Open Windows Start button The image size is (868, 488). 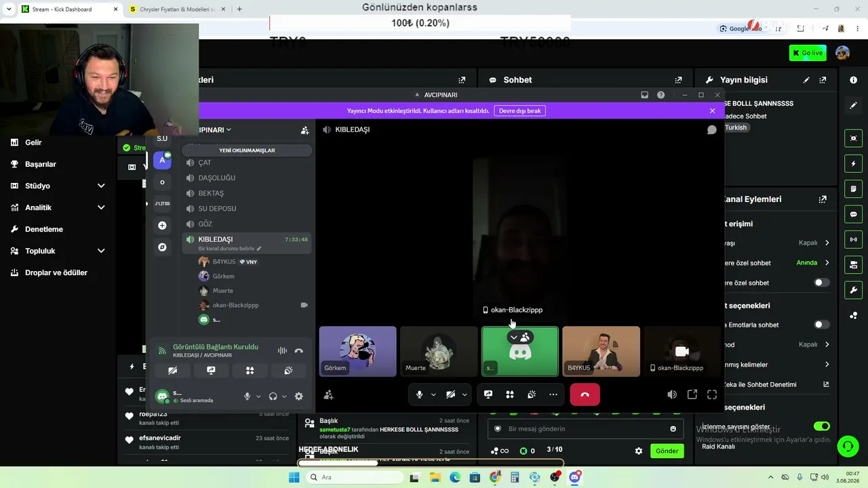click(x=294, y=477)
